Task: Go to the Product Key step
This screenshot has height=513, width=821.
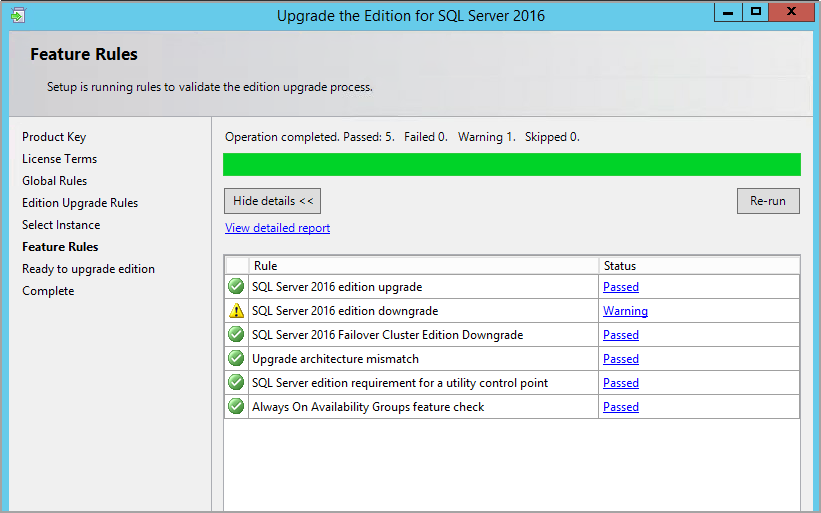Action: pos(54,137)
